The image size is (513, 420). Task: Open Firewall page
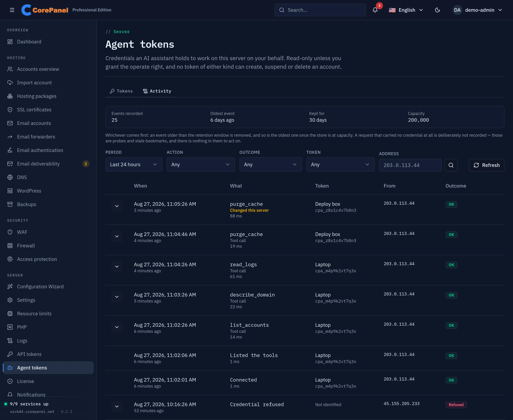(48, 246)
